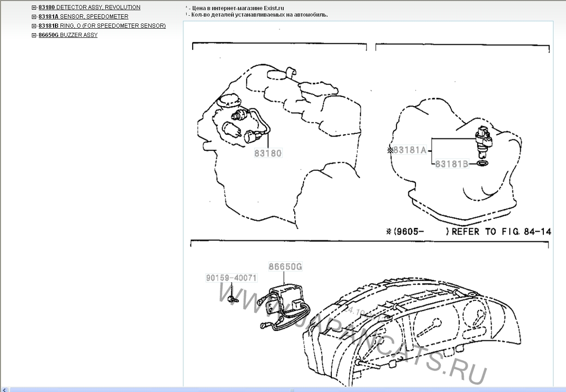
Task: Click the 83180 callout label in diagram
Action: click(x=268, y=153)
